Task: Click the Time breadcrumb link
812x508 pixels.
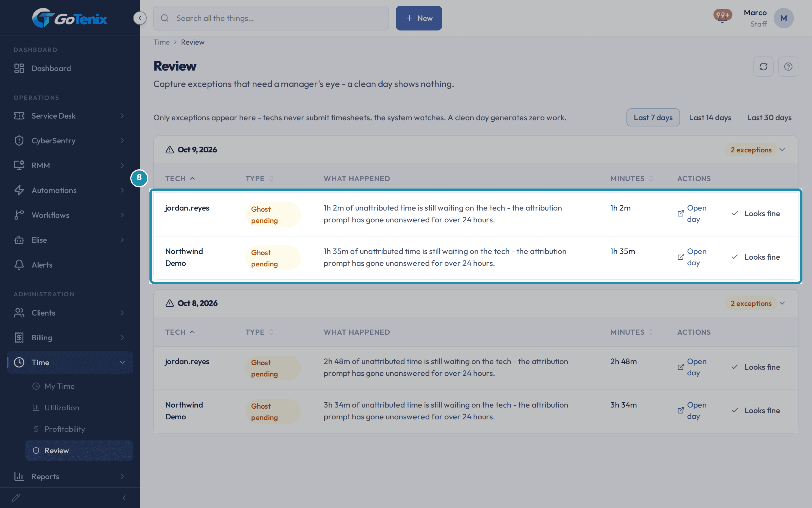Action: tap(161, 42)
